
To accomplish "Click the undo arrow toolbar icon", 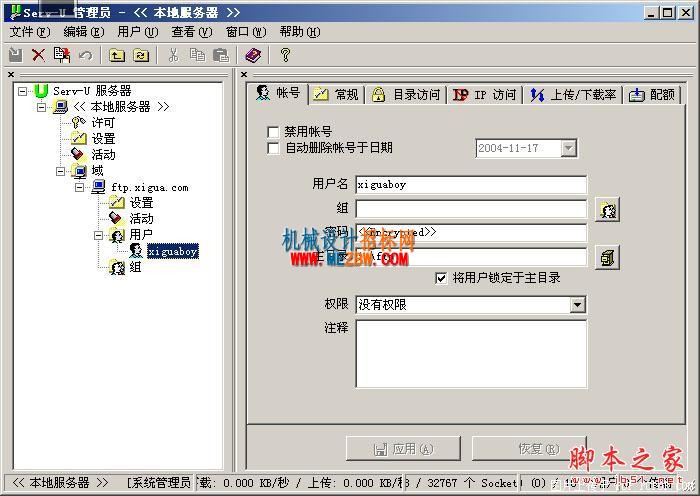I will click(85, 55).
